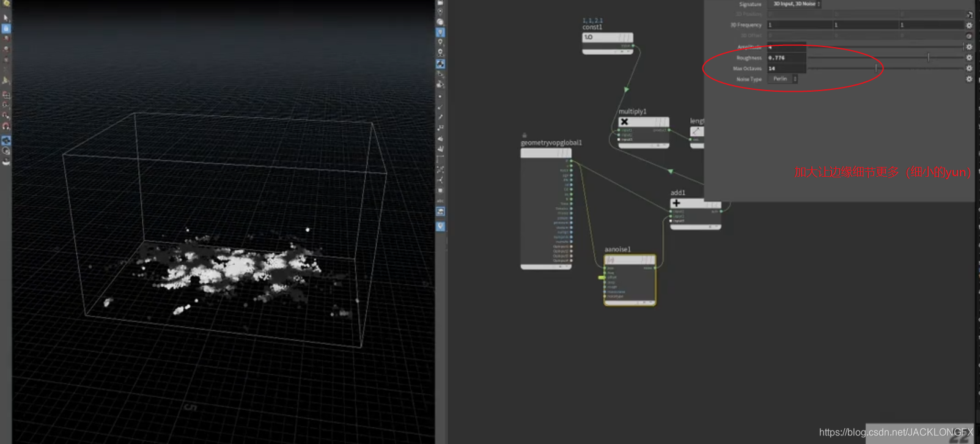
Task: Select the aanoise1 node
Action: pos(630,279)
